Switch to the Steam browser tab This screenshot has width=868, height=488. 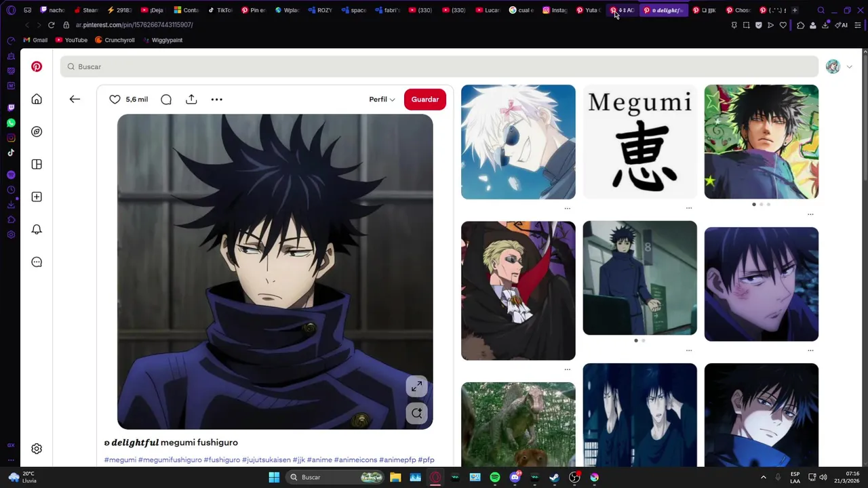coord(86,10)
